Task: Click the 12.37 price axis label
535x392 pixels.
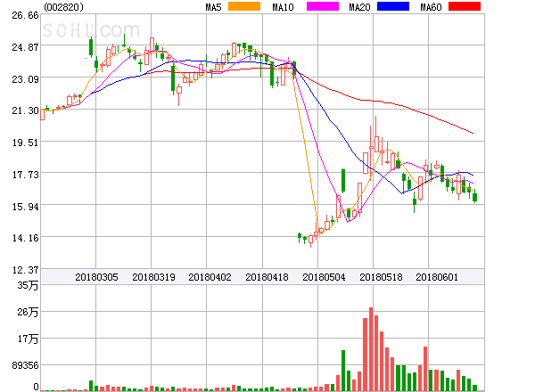Action: (x=25, y=270)
